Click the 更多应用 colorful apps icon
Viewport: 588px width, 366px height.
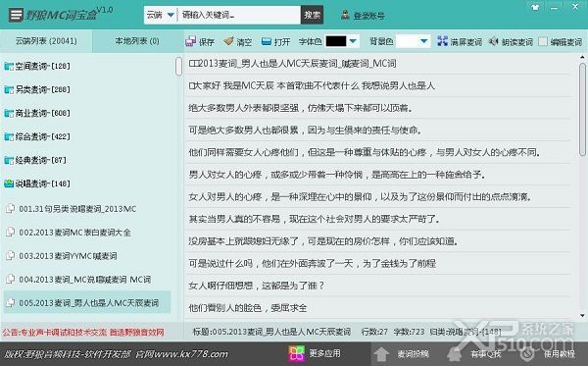(x=296, y=353)
